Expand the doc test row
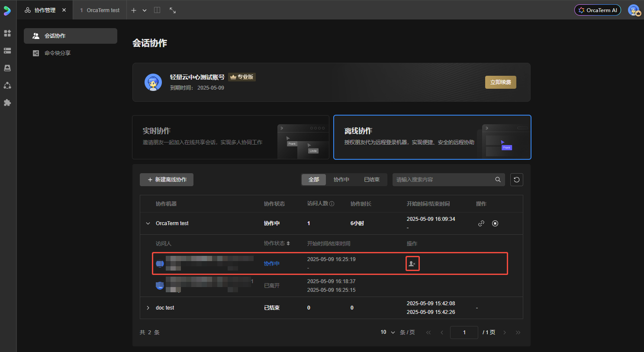The image size is (644, 352). [x=148, y=308]
